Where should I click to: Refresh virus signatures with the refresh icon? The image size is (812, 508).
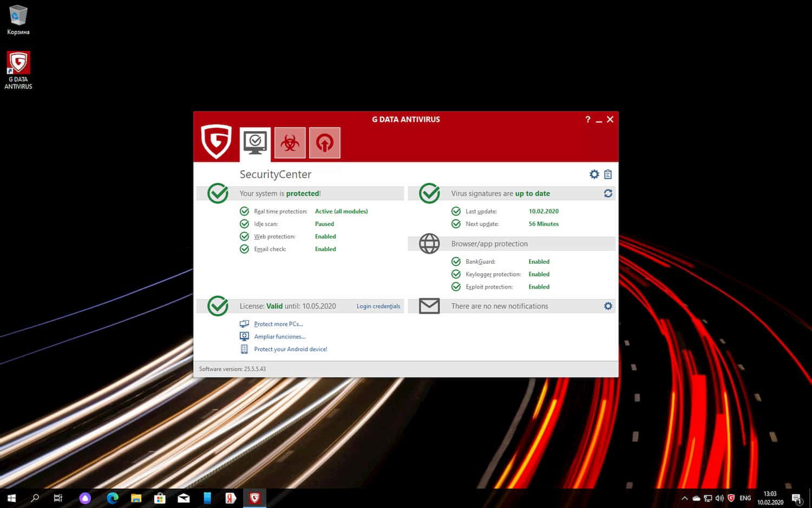(x=608, y=193)
